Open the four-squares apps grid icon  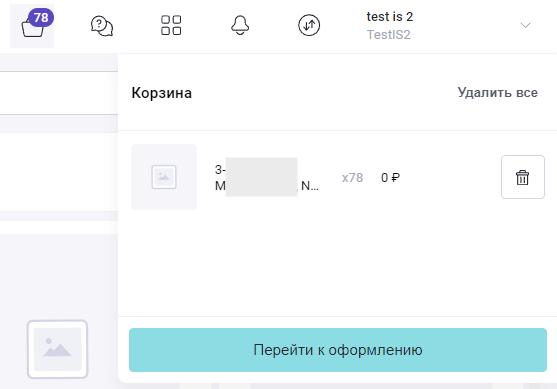click(171, 25)
